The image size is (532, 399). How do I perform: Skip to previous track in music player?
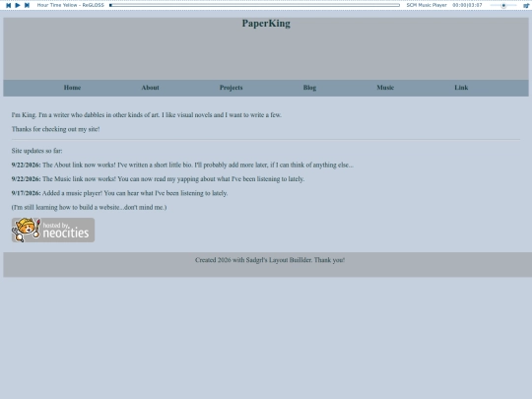9,5
